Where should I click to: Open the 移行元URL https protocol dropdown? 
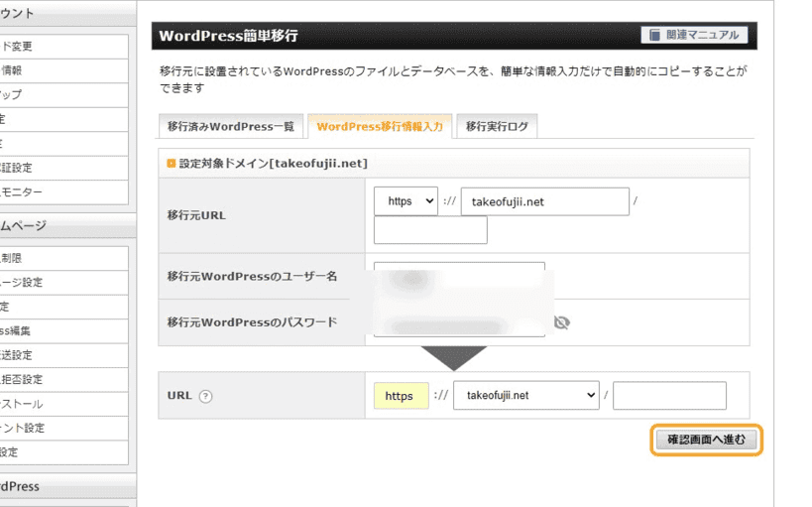point(406,201)
